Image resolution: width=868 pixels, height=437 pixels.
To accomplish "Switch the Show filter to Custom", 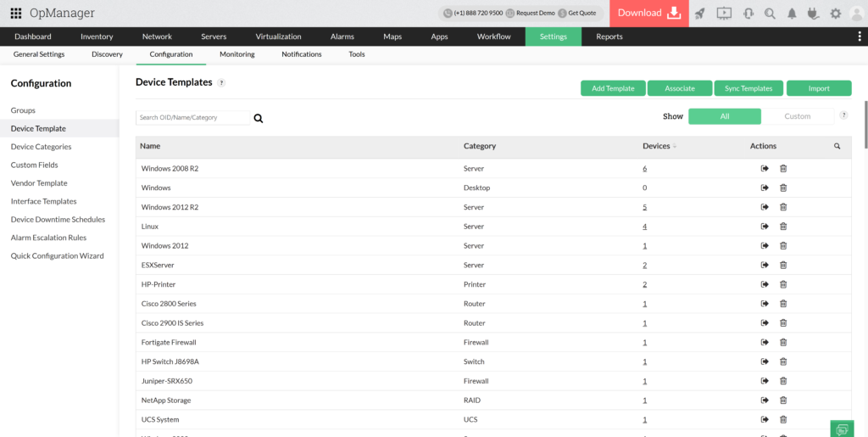I will 797,116.
